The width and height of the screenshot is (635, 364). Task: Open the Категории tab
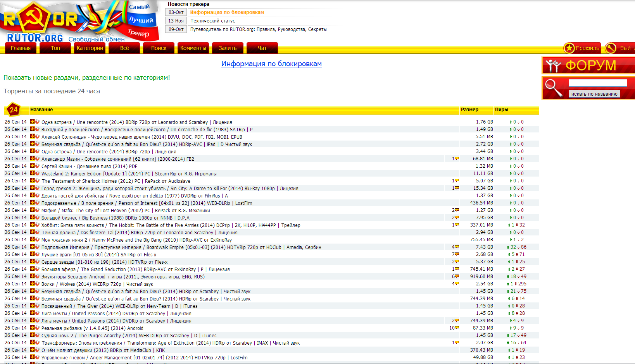click(90, 48)
